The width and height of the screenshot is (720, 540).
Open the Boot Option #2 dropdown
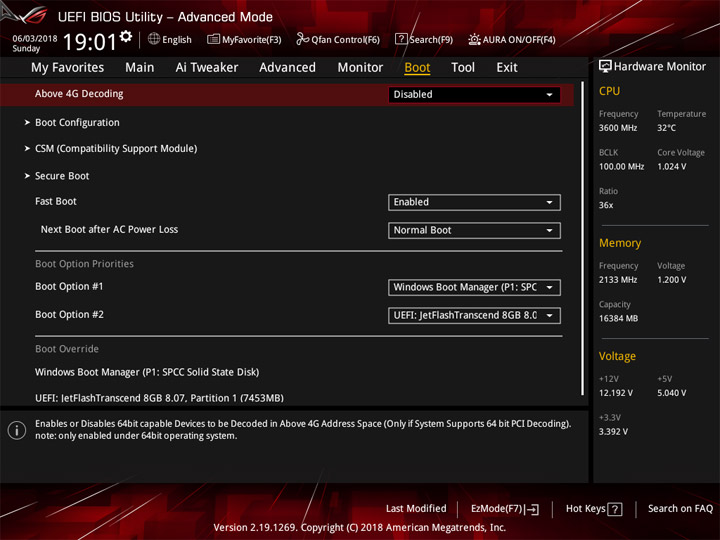pos(474,315)
